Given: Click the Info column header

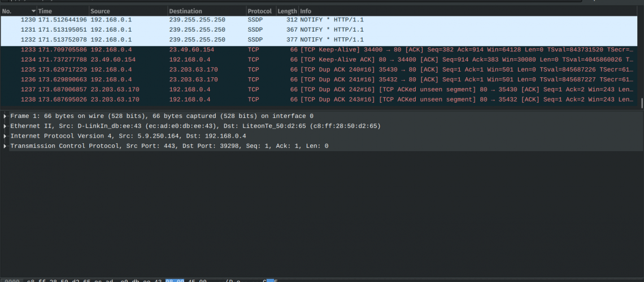Looking at the screenshot, I should click(468, 11).
